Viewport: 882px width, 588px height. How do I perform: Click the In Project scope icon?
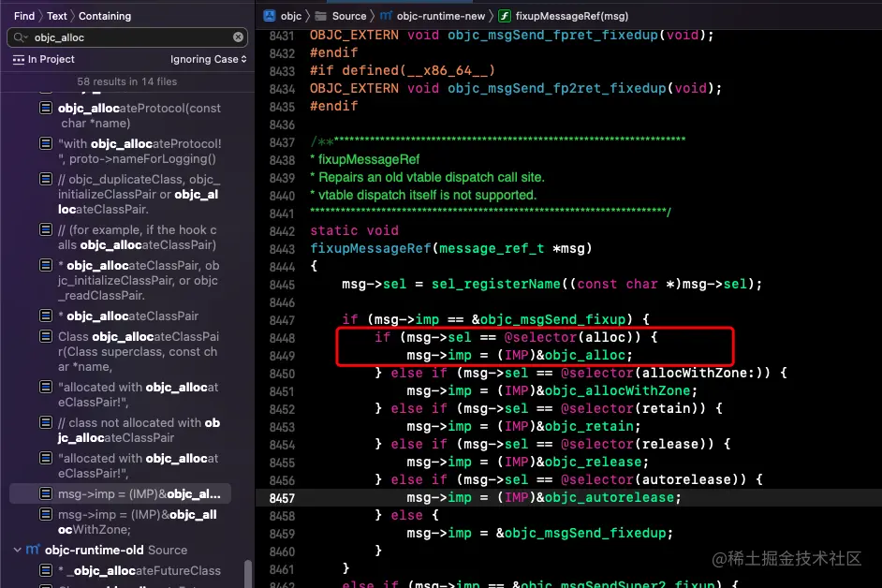pos(19,59)
